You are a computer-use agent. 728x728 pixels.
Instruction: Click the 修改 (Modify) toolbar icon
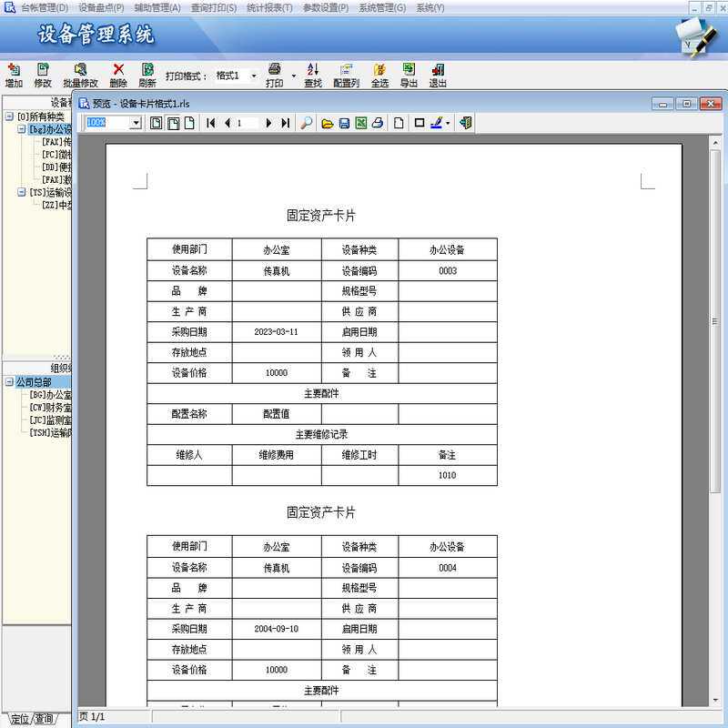pos(43,76)
